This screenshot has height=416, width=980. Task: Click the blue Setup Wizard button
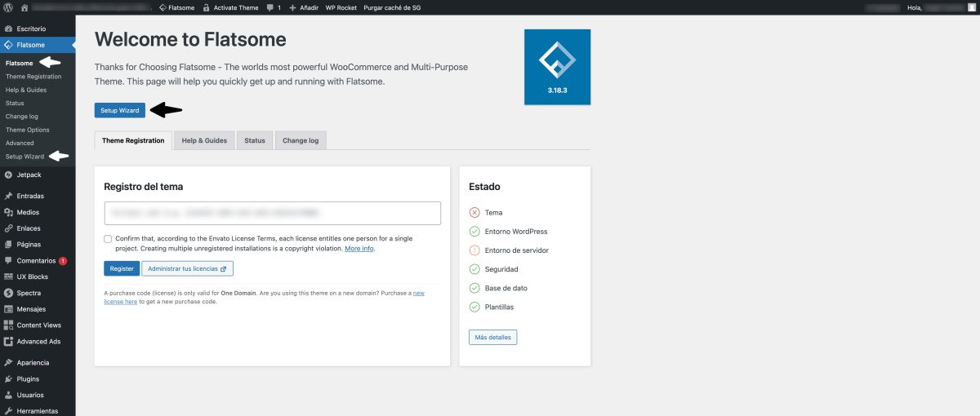[119, 110]
